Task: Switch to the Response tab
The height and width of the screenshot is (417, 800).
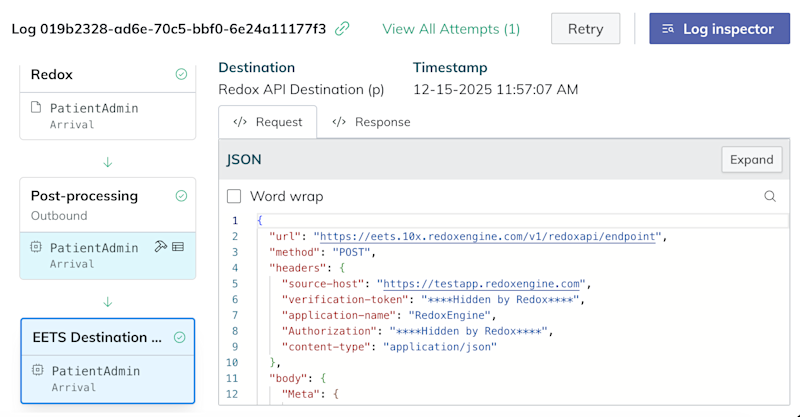Action: (x=371, y=122)
